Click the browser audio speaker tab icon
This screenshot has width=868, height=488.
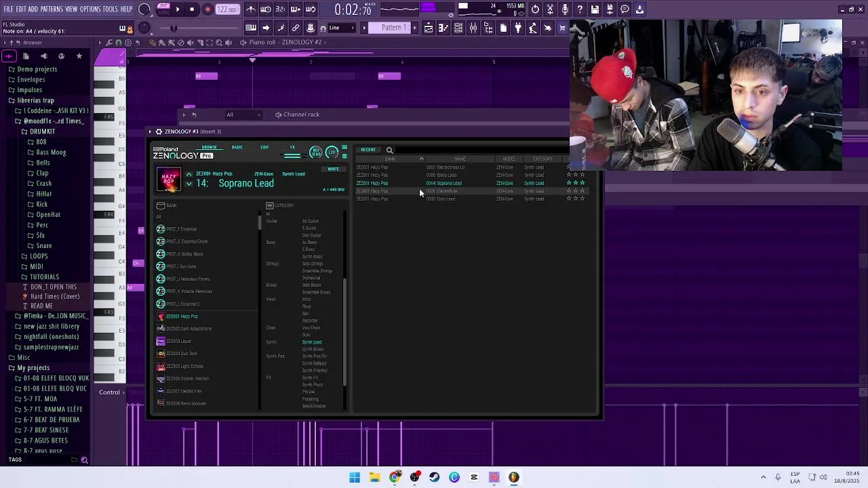click(43, 56)
